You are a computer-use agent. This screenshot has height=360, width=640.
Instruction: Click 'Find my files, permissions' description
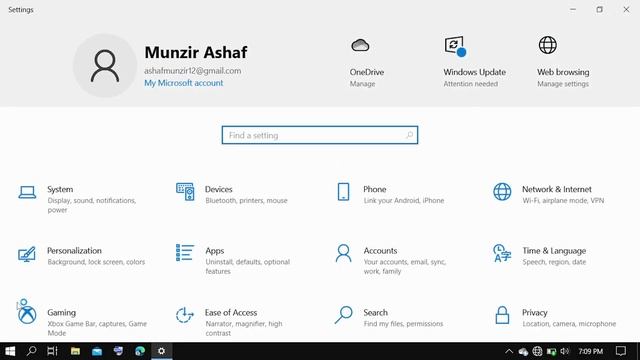pos(403,324)
